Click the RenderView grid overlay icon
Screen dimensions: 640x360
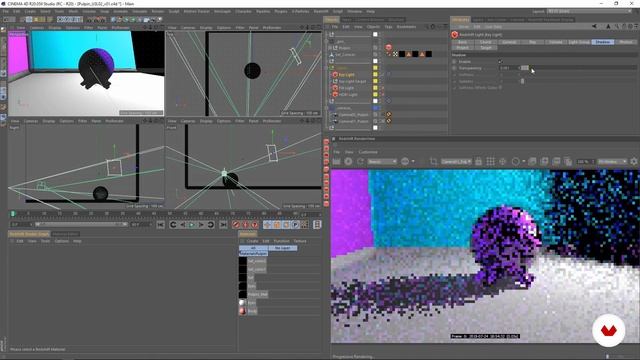[x=491, y=162]
